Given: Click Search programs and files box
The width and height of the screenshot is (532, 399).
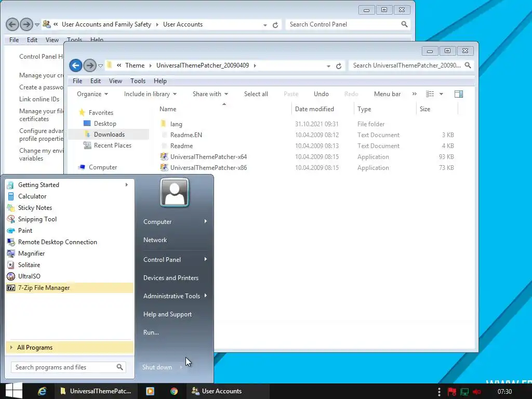Looking at the screenshot, I should (x=68, y=367).
